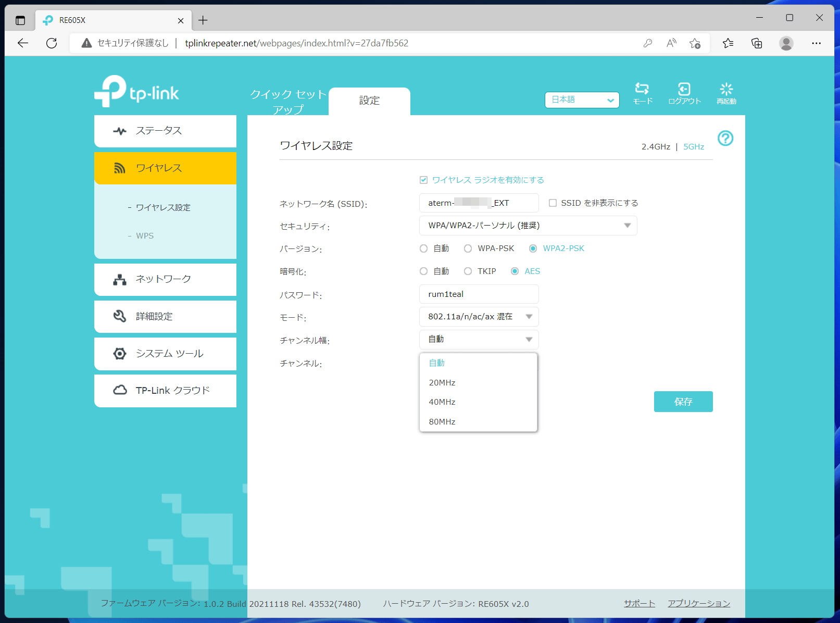Viewport: 840px width, 623px height.
Task: Select encryption 自動 radio button
Action: [x=423, y=271]
